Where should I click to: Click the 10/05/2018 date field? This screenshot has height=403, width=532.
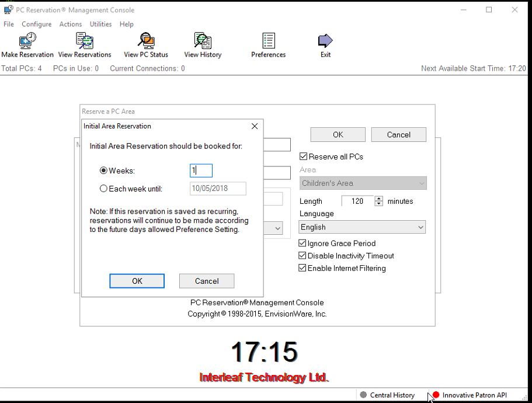(x=218, y=189)
